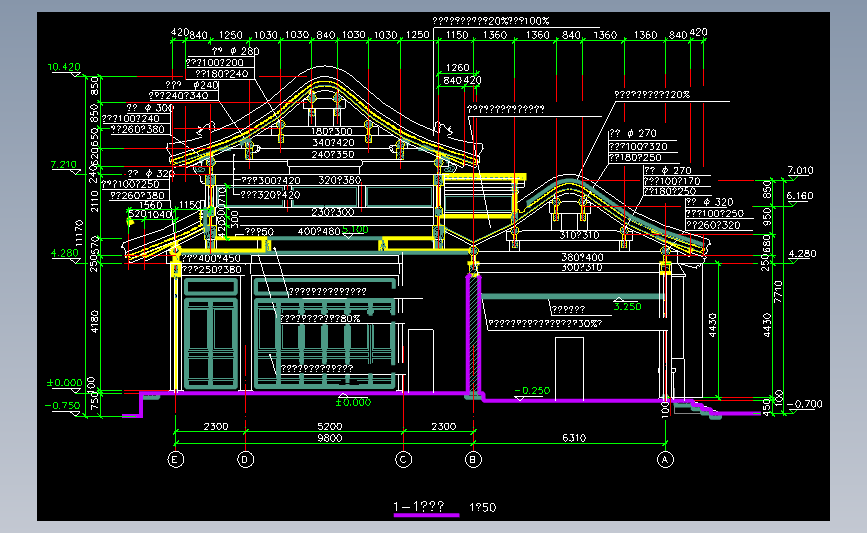
Task: Select the ??100?170 annotation
Action: pos(672,181)
